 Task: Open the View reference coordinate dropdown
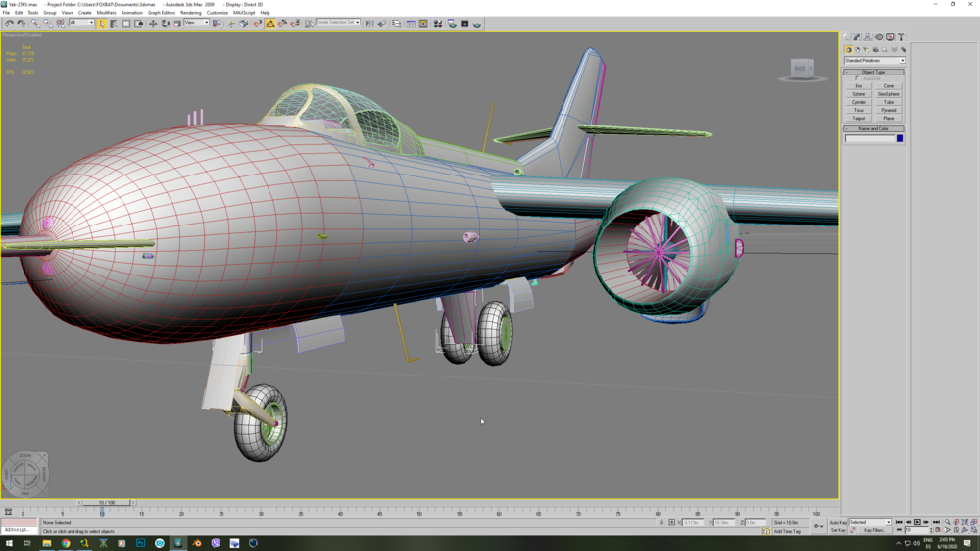click(196, 23)
